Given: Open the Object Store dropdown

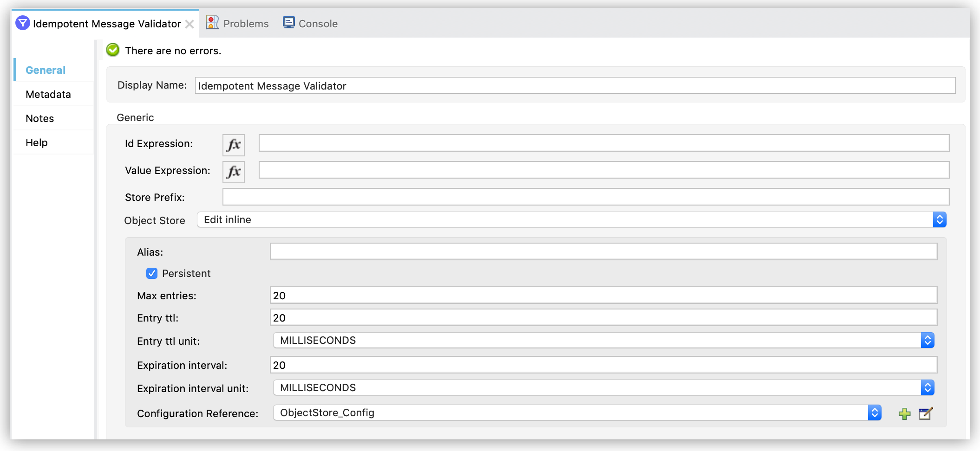Looking at the screenshot, I should (x=940, y=219).
